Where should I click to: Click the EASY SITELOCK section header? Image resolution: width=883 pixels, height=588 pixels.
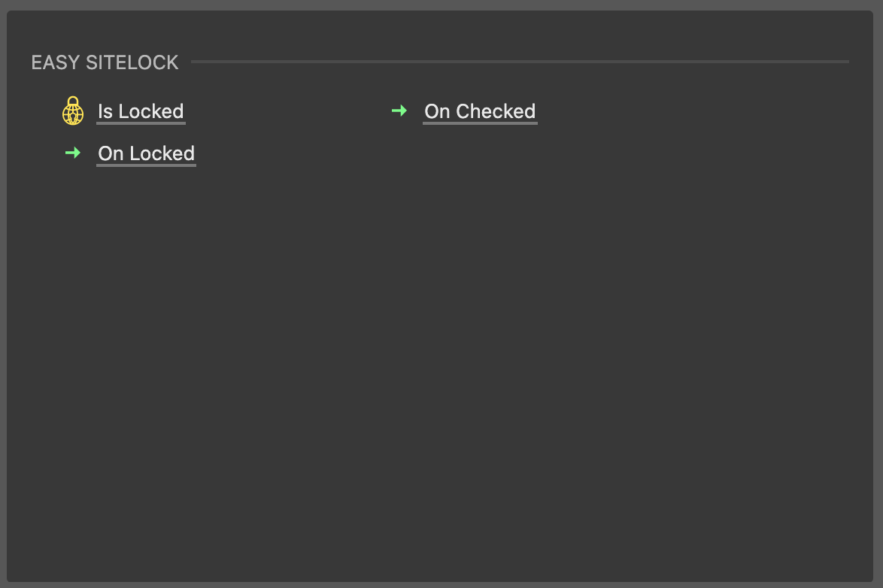tap(105, 62)
